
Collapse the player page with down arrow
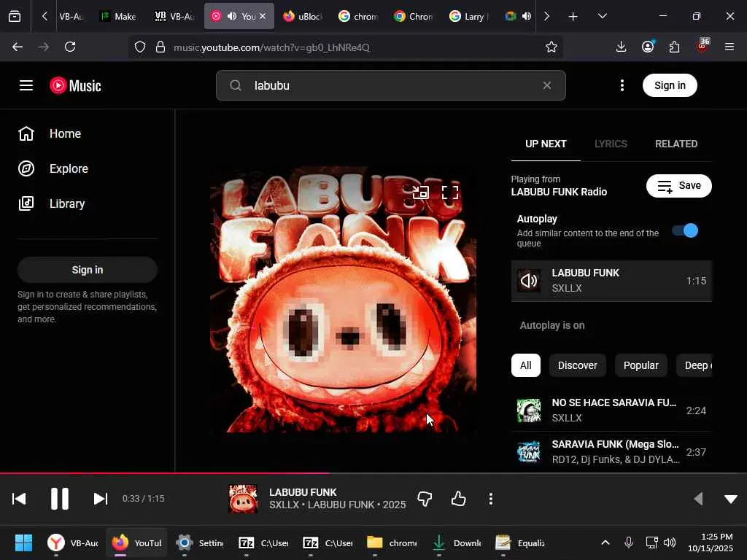pos(731,499)
